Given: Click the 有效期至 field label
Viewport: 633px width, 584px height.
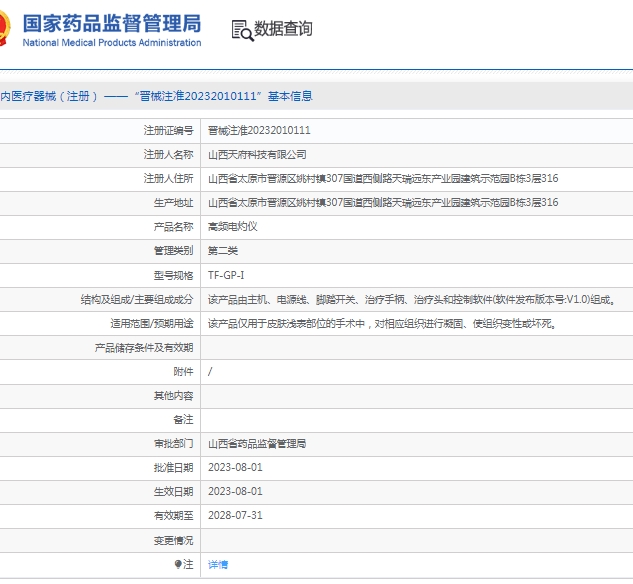Looking at the screenshot, I should [x=174, y=515].
